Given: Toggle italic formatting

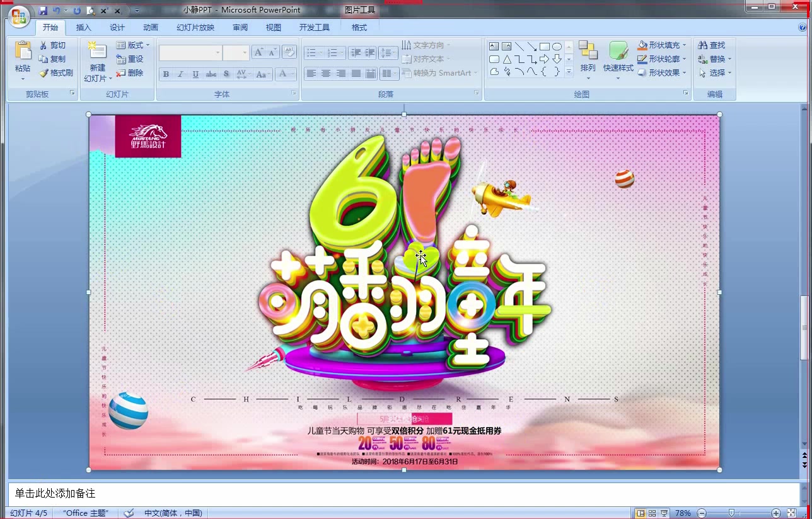Looking at the screenshot, I should point(180,74).
